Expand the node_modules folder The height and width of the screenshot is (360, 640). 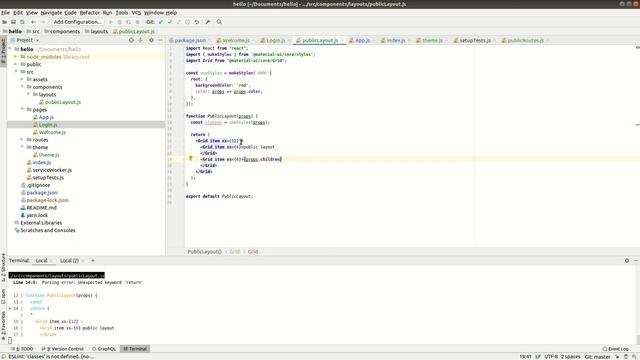coord(16,57)
